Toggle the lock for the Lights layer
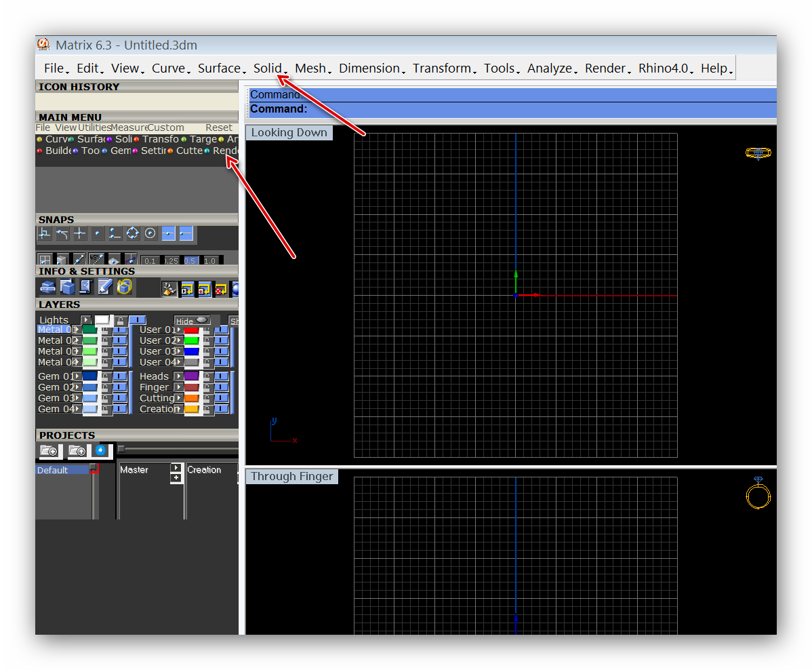The image size is (812, 670). click(x=120, y=320)
